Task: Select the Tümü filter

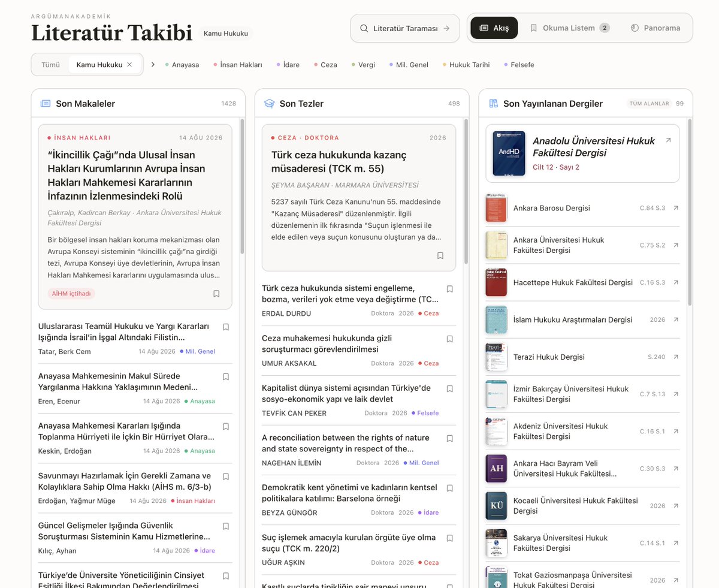Action: 50,65
